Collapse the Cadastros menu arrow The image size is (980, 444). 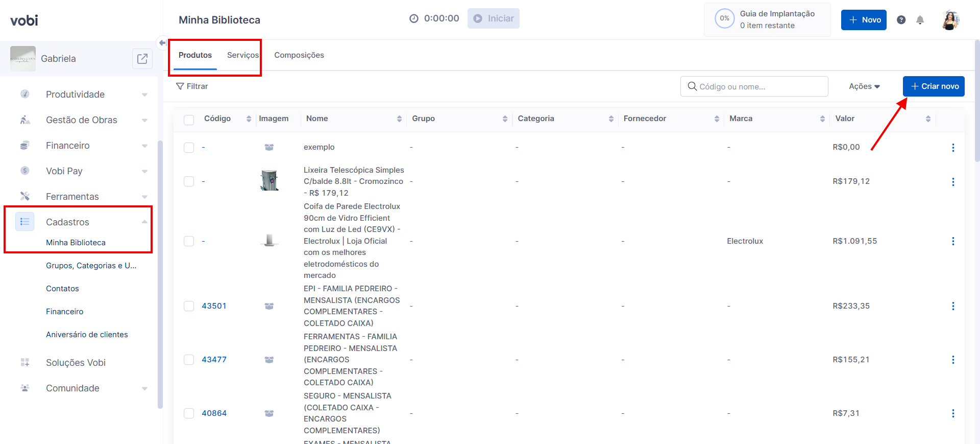click(144, 222)
